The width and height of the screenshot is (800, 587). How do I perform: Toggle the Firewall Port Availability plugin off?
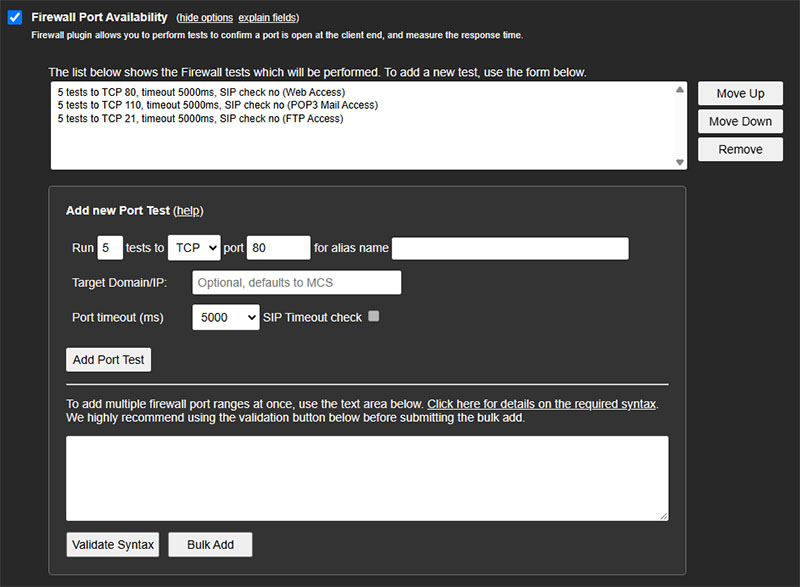[14, 16]
